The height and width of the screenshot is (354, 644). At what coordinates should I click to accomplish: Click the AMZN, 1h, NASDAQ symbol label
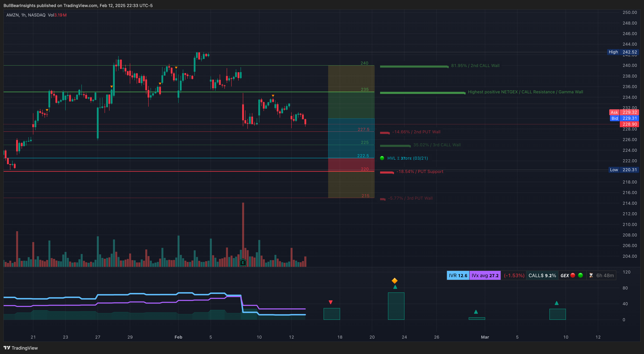click(26, 15)
